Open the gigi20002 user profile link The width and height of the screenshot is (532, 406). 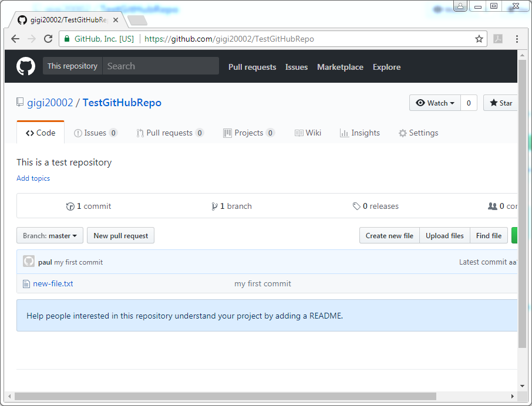(50, 102)
